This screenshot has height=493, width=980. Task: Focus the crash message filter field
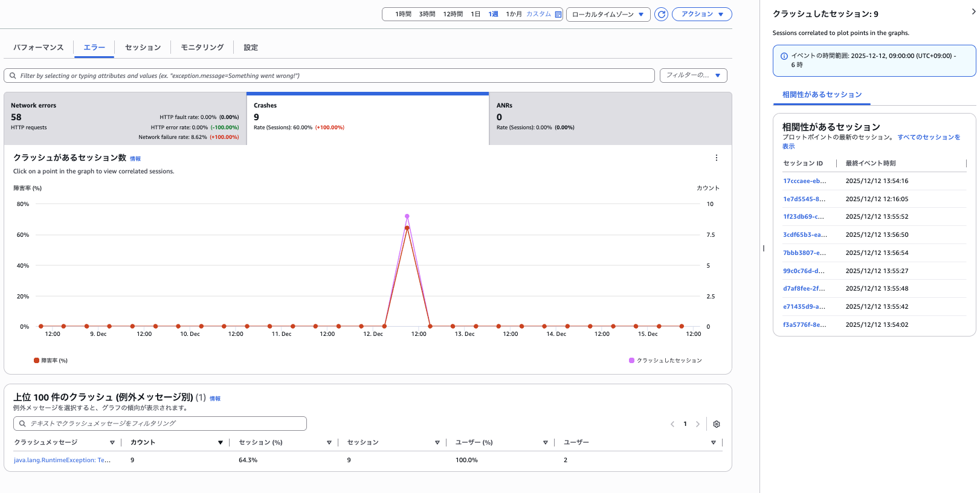click(160, 424)
